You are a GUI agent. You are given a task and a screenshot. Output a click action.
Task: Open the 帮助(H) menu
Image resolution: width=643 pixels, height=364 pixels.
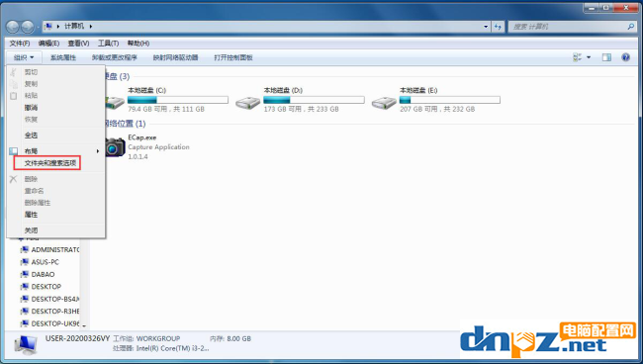point(138,44)
